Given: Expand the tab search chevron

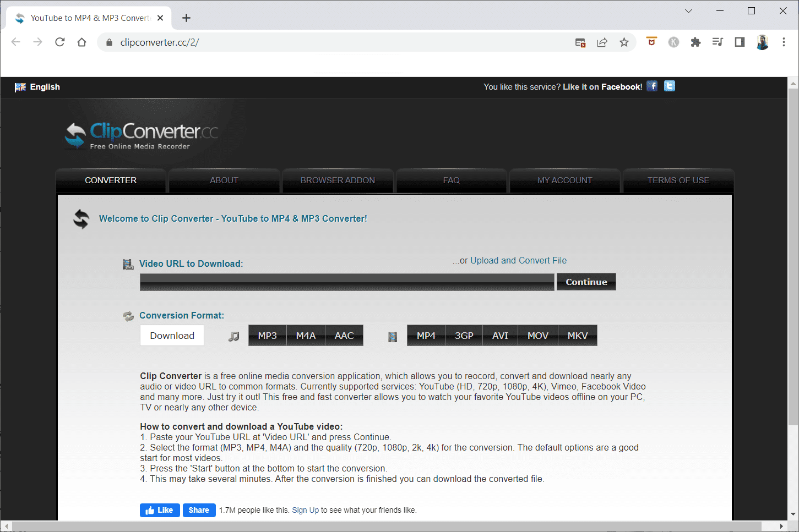Looking at the screenshot, I should point(688,11).
